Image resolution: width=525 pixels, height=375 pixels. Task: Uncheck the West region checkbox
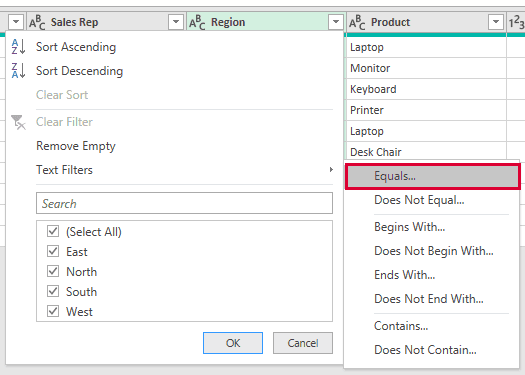point(53,311)
